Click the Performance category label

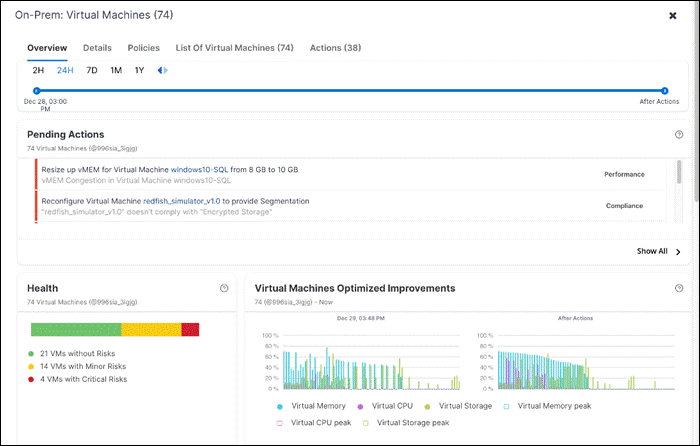pos(624,175)
